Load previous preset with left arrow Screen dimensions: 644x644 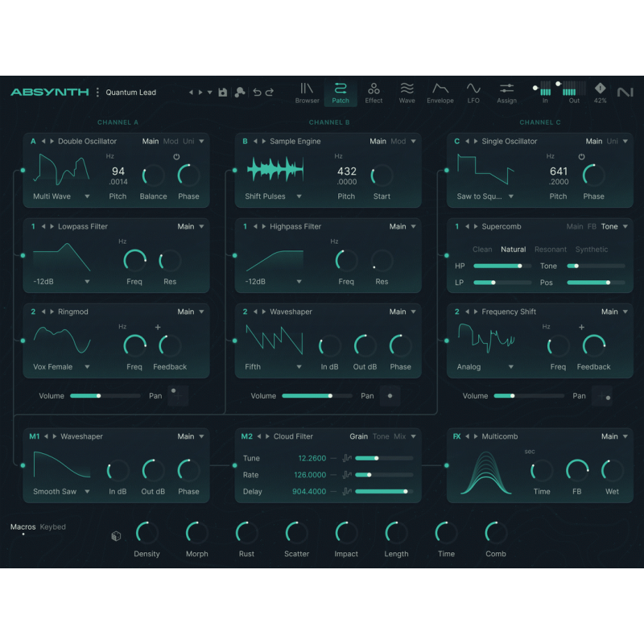pos(191,93)
